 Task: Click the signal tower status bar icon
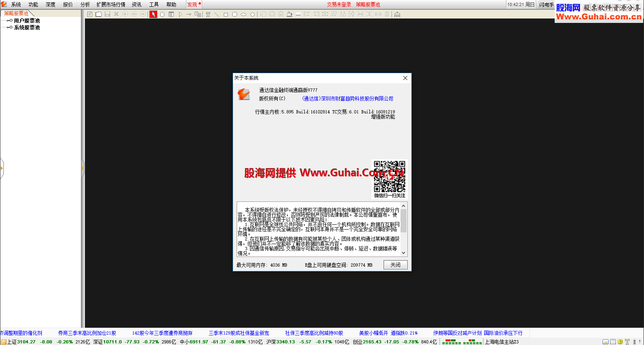point(627,342)
